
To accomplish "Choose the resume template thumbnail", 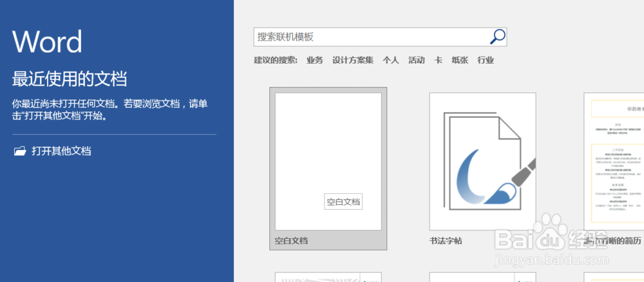I will pyautogui.click(x=614, y=162).
